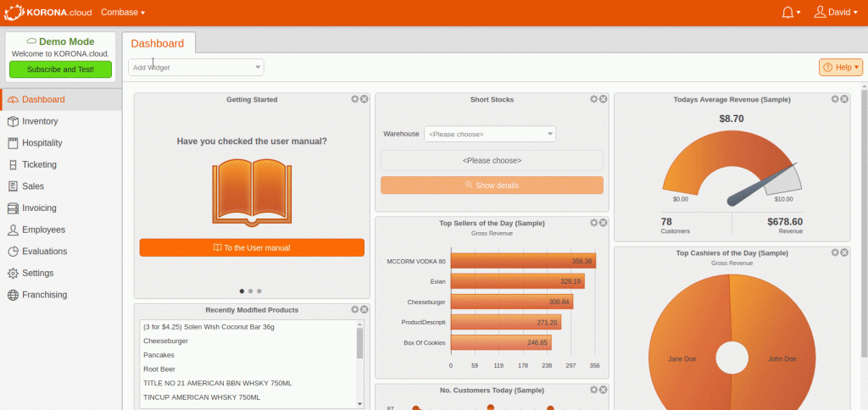Open gear of No. Customers Today widget
The height and width of the screenshot is (410, 868).
click(594, 390)
